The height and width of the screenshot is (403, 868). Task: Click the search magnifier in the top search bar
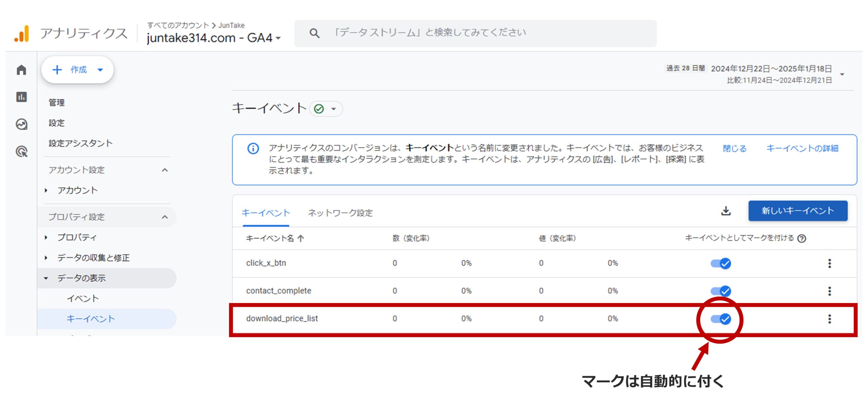coord(314,33)
